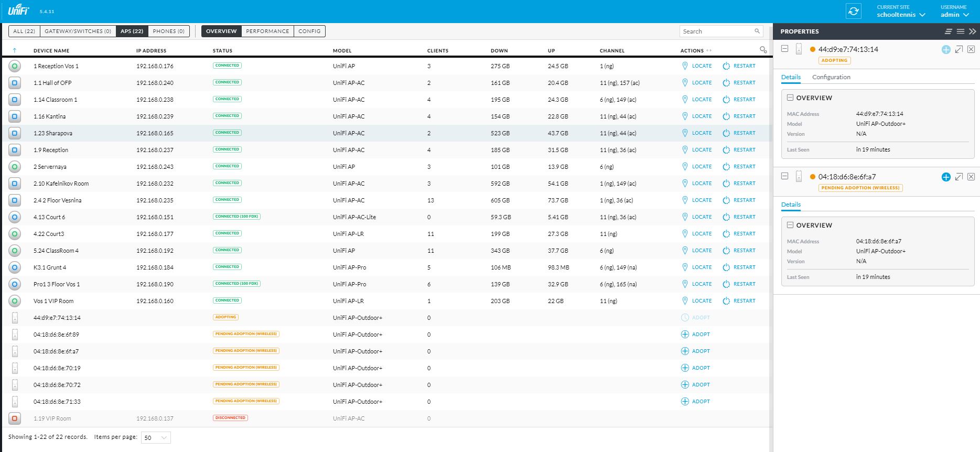Select the APS (22) tab
This screenshot has height=452, width=980.
[132, 31]
